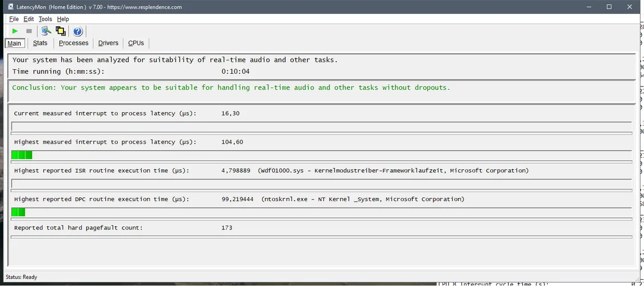Open the File menu
The height and width of the screenshot is (286, 644).
pyautogui.click(x=14, y=19)
